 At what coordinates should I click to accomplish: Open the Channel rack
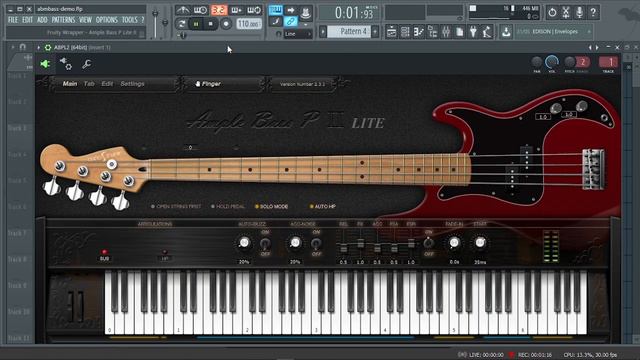405,31
